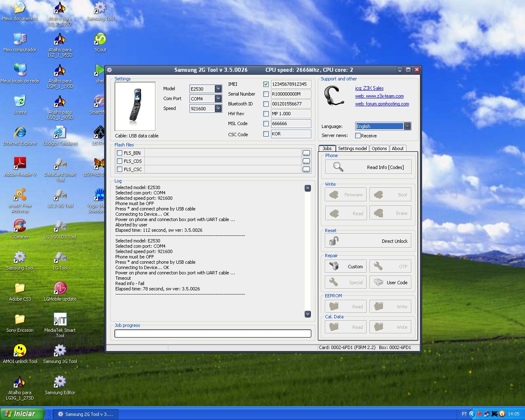Enable the MSL Code checkbox

266,123
